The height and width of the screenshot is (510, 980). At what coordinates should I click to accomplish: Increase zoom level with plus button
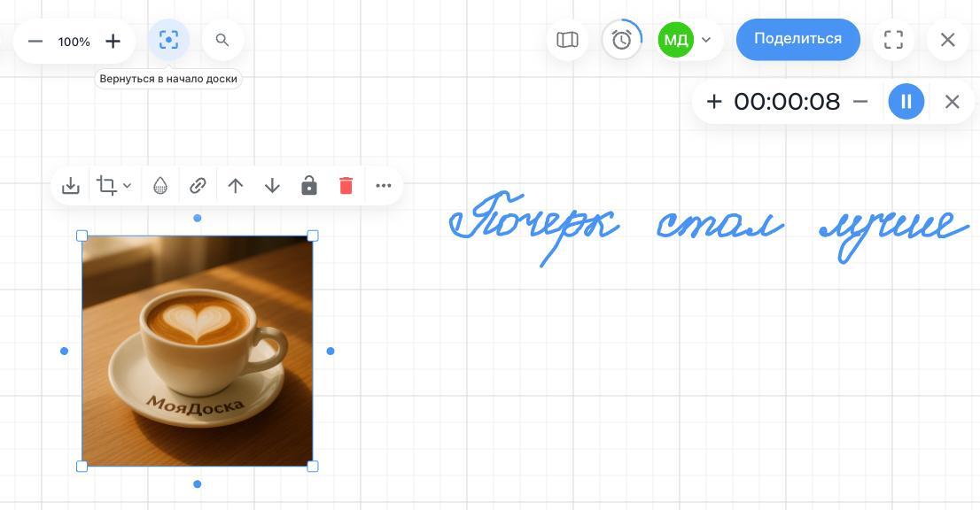[113, 41]
